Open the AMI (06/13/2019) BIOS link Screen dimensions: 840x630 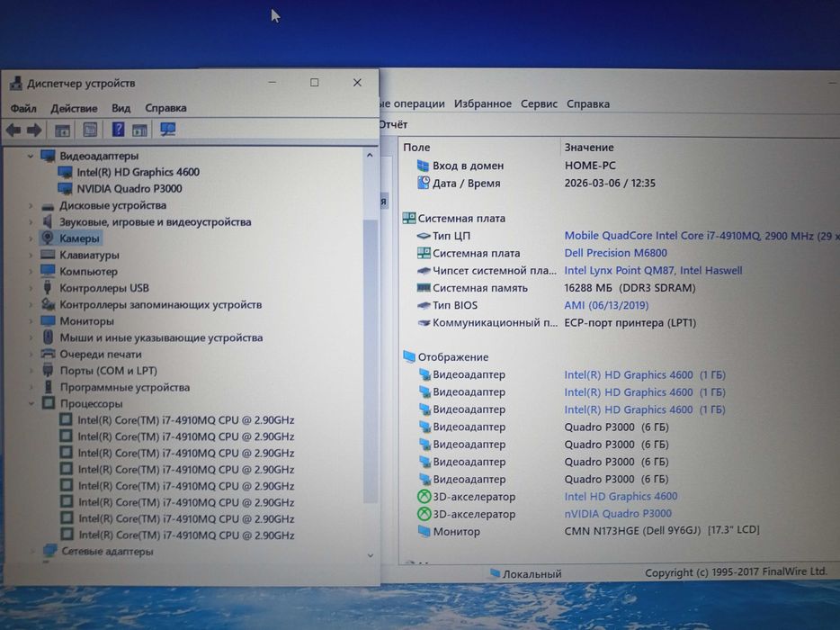606,306
